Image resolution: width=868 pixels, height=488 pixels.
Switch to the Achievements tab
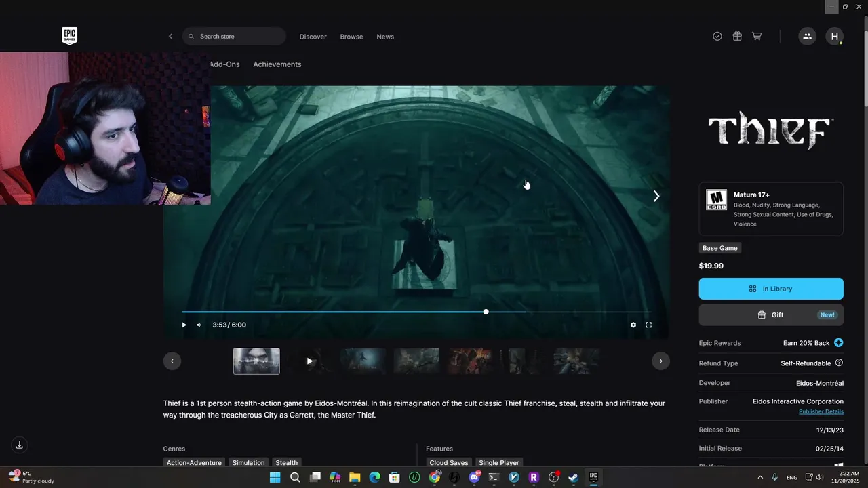[x=277, y=64]
